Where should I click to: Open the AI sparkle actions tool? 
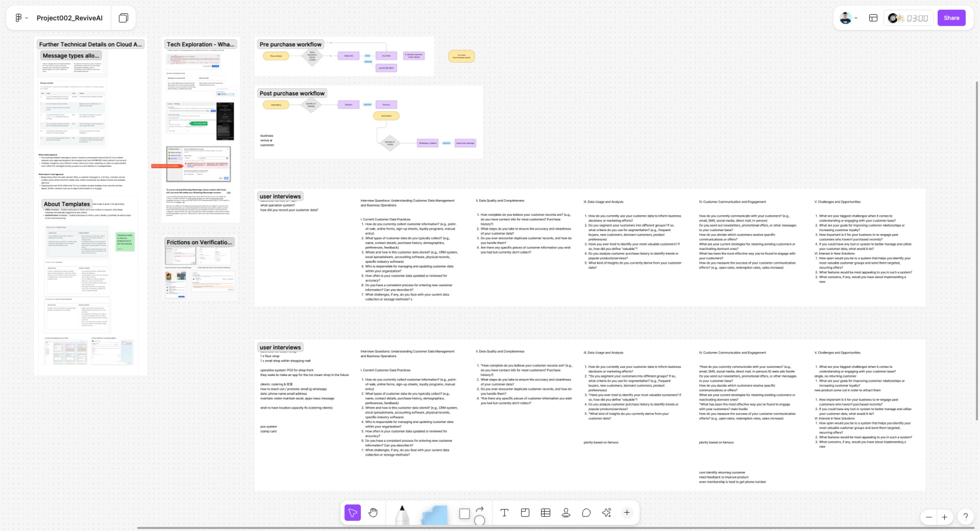[606, 513]
